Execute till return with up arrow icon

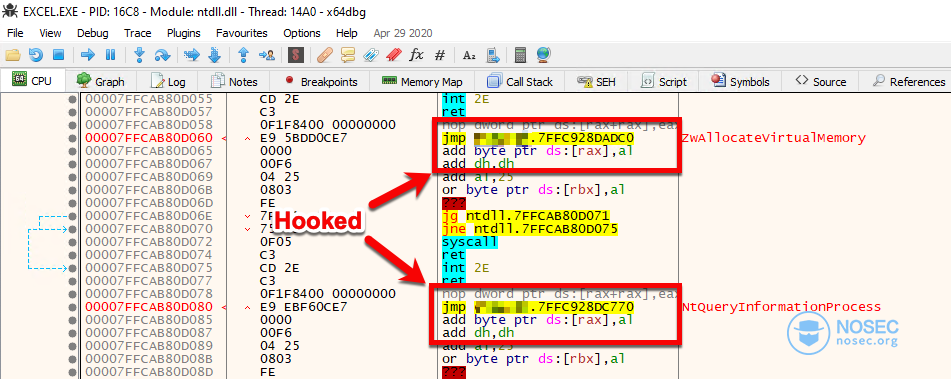(243, 55)
